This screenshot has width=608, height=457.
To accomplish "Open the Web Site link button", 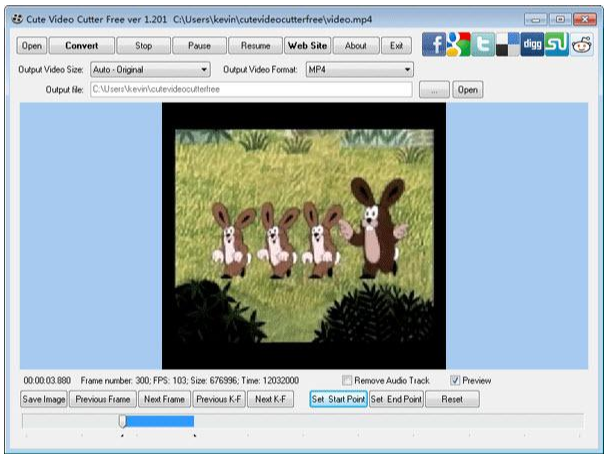I will pyautogui.click(x=307, y=46).
